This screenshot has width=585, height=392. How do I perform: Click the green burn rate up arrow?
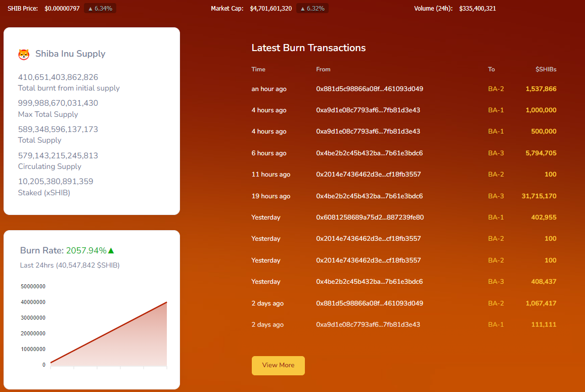coord(111,250)
